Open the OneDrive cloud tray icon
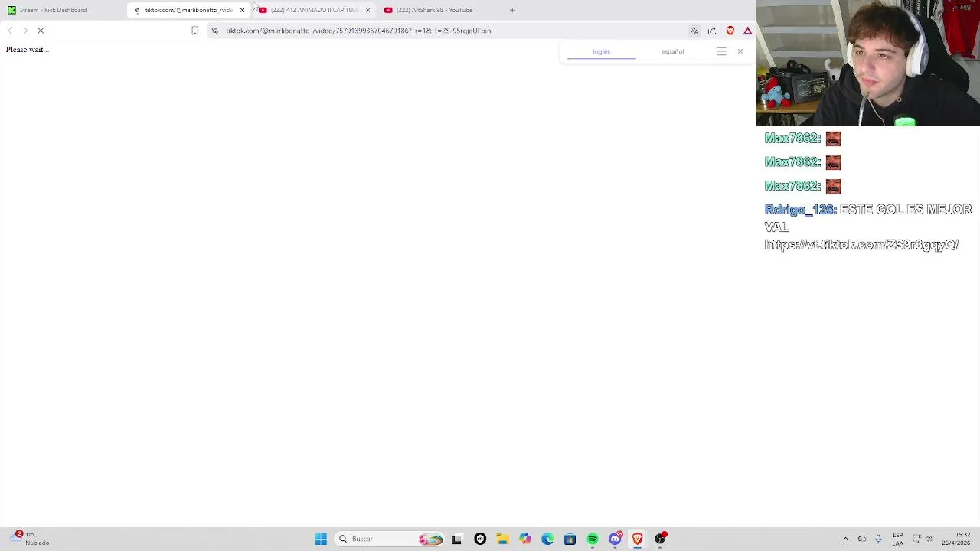 [862, 539]
